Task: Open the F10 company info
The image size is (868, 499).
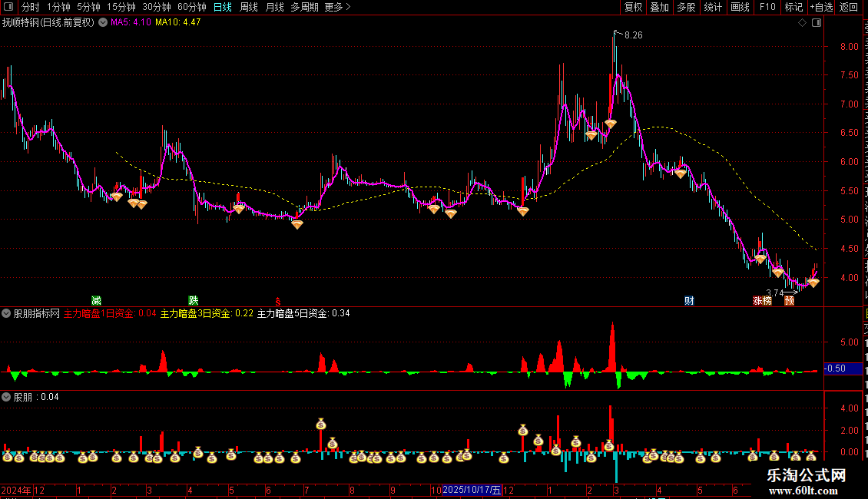Action: click(767, 7)
